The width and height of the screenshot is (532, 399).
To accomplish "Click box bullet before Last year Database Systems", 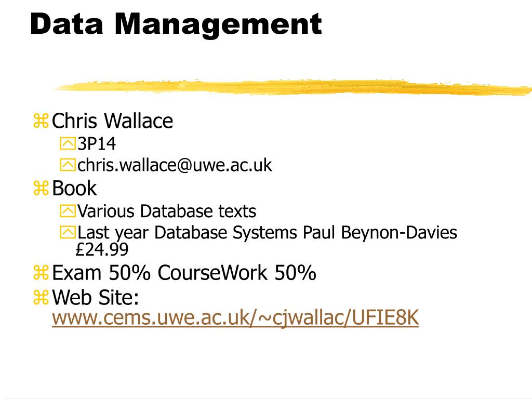I will click(68, 232).
